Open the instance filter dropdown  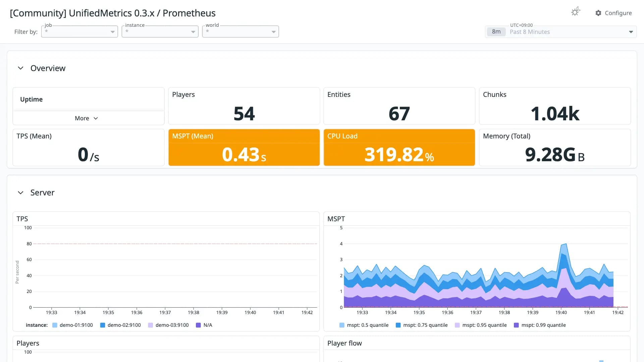160,32
